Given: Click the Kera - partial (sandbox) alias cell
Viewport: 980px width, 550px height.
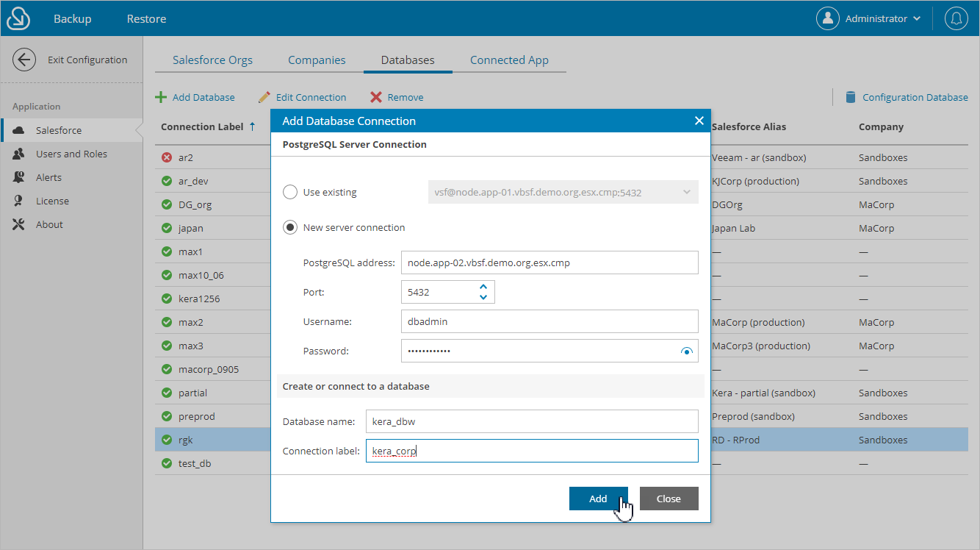Looking at the screenshot, I should click(763, 393).
